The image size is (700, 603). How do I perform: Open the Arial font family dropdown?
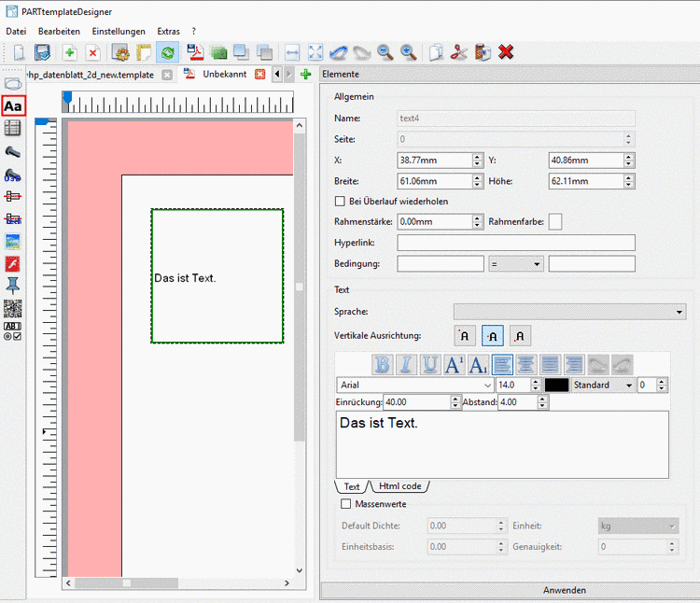tap(415, 385)
